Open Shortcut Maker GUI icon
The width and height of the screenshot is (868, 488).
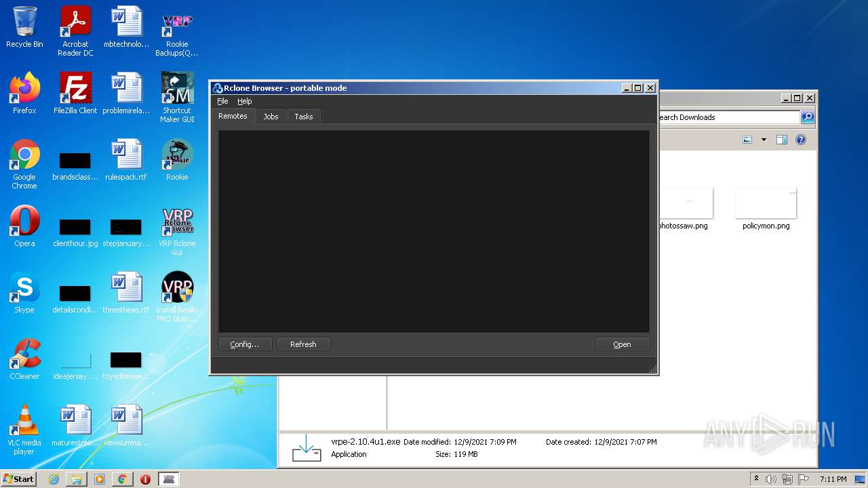coord(177,98)
